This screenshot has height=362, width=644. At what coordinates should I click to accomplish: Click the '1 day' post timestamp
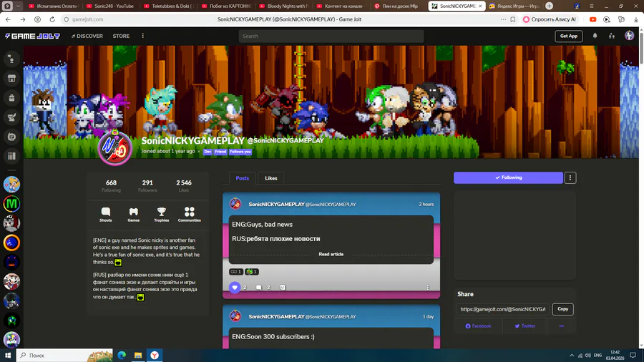click(428, 316)
